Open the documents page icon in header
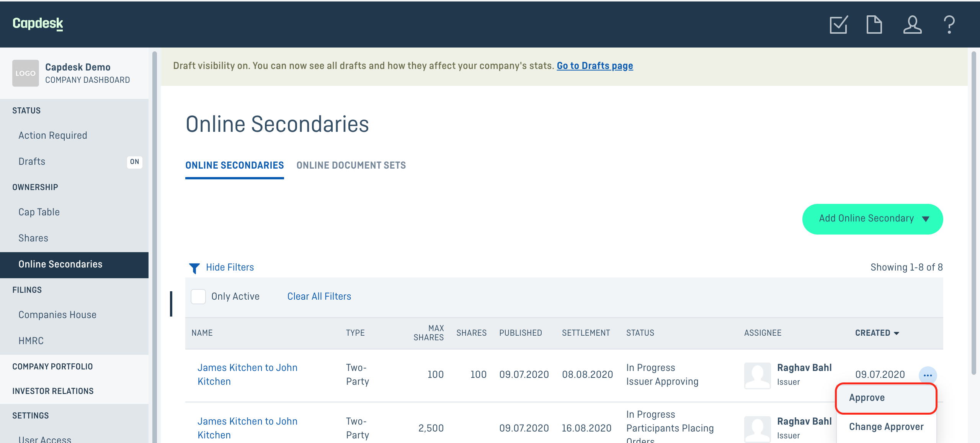Image resolution: width=980 pixels, height=443 pixels. (x=874, y=25)
